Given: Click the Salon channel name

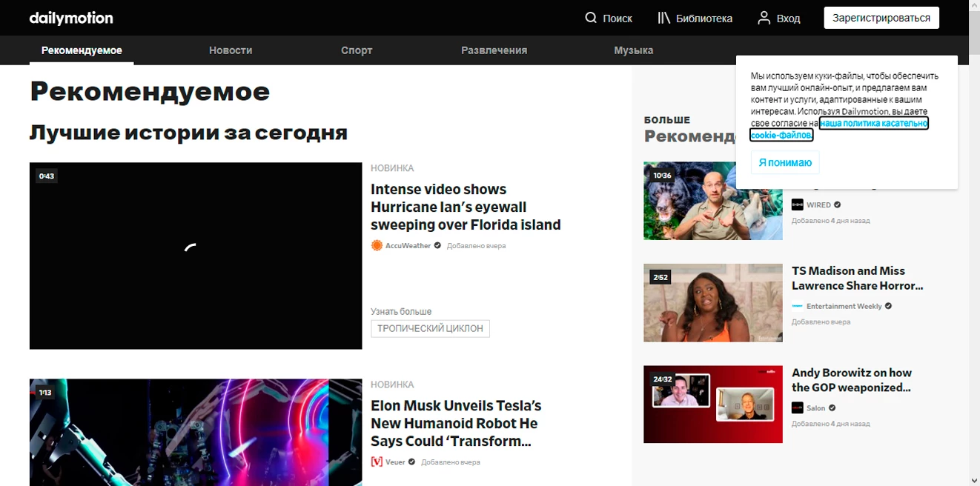Looking at the screenshot, I should coord(815,407).
